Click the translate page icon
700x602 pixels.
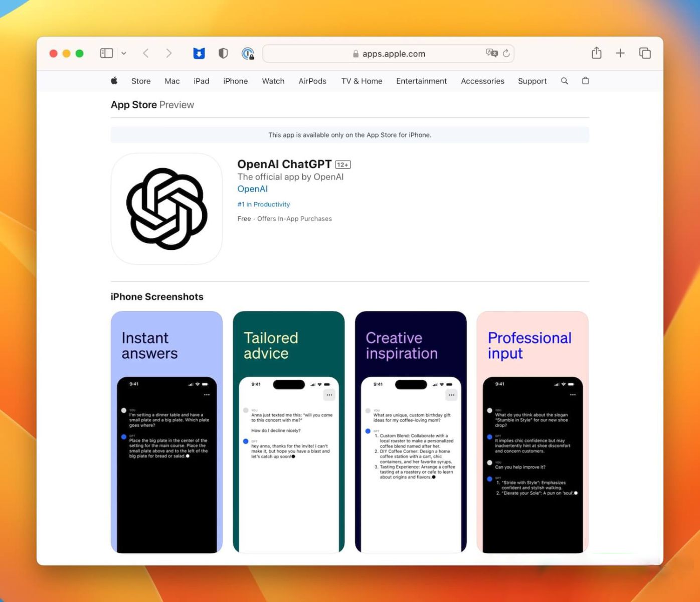[491, 53]
